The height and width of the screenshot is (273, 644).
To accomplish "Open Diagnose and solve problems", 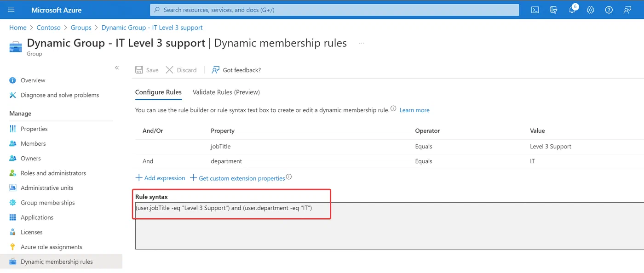I will 60,95.
